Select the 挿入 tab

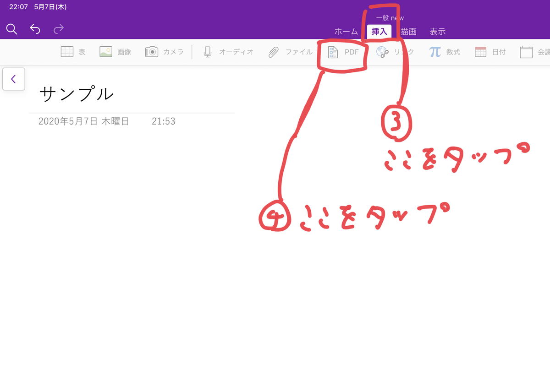pos(379,32)
